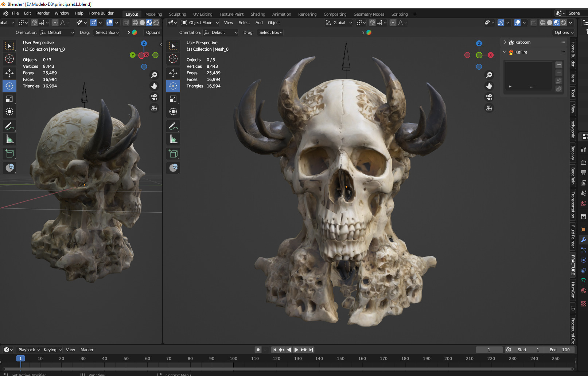The height and width of the screenshot is (376, 588).
Task: Click the End frame field showing 100
Action: tap(560, 350)
